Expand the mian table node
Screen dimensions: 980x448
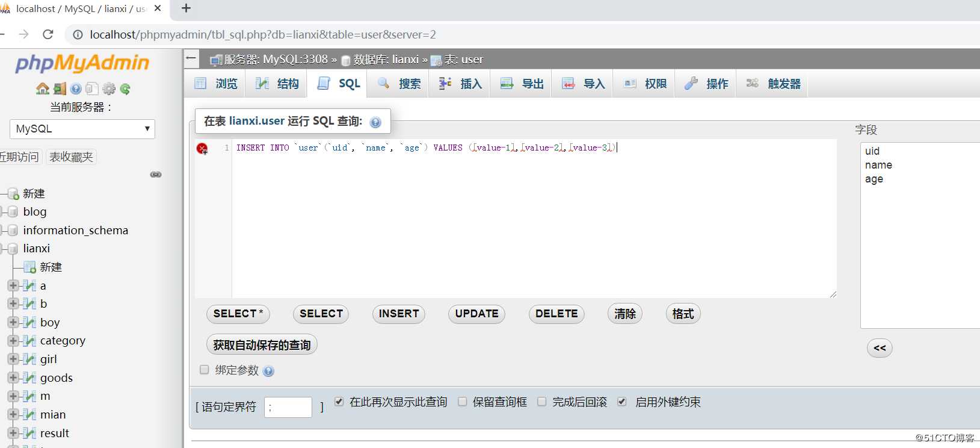13,414
